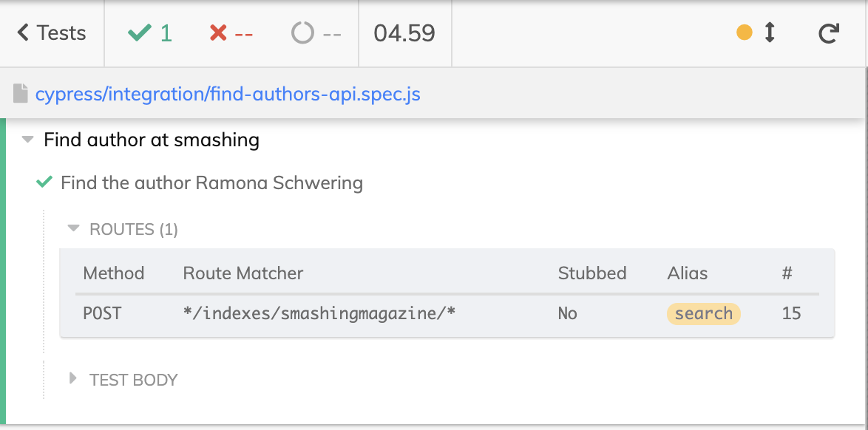Click the yellow auto-scrolling indicator icon

point(745,33)
